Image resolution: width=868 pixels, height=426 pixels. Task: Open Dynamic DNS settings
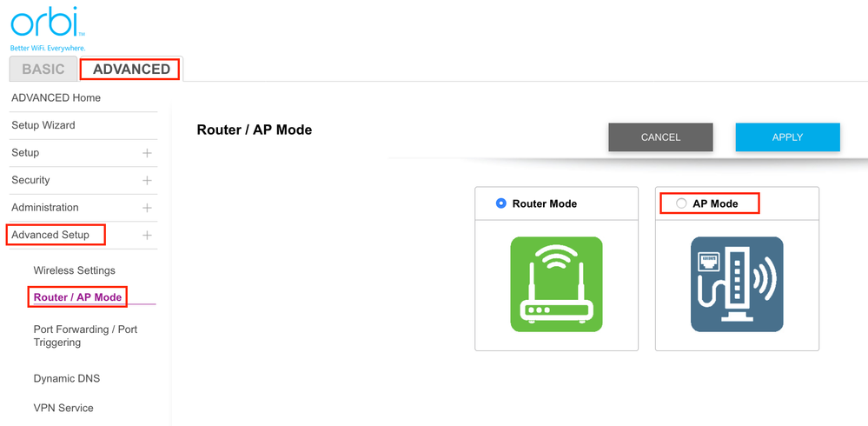coord(66,379)
